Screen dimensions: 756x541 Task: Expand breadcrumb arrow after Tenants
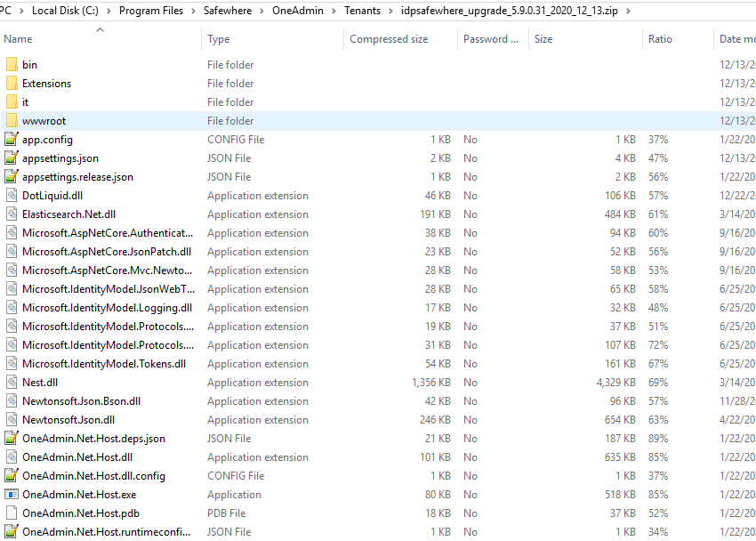(x=390, y=11)
